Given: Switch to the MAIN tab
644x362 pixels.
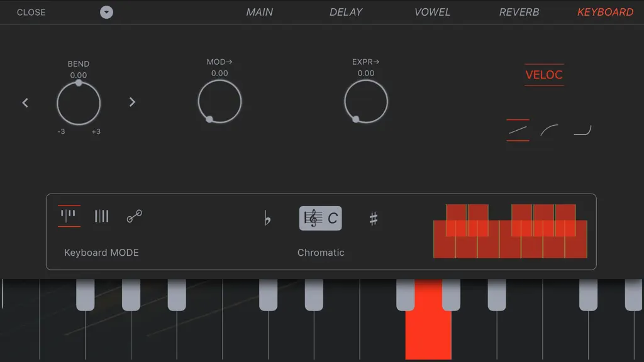Looking at the screenshot, I should (260, 13).
